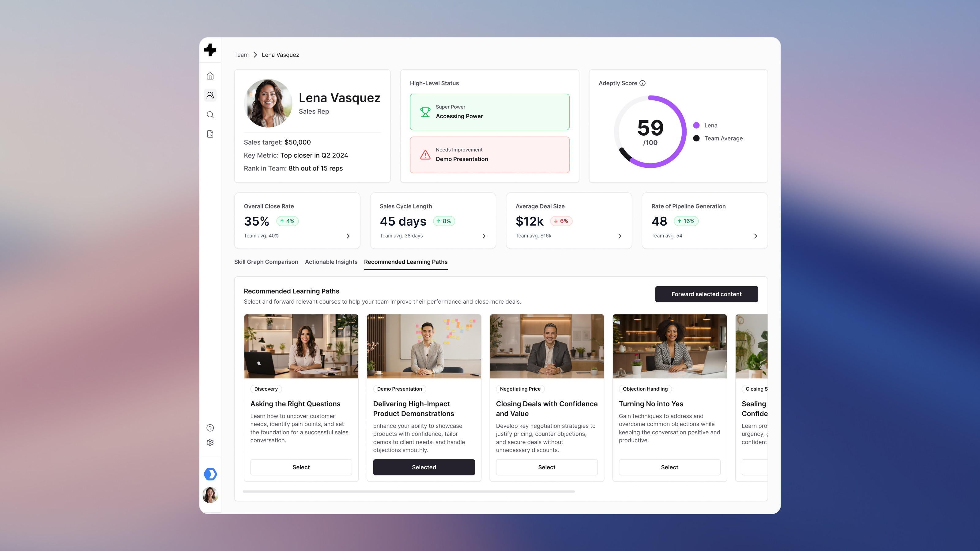Click the blue hexagon sidebar icon
Screen dimensions: 980x551
(x=210, y=474)
